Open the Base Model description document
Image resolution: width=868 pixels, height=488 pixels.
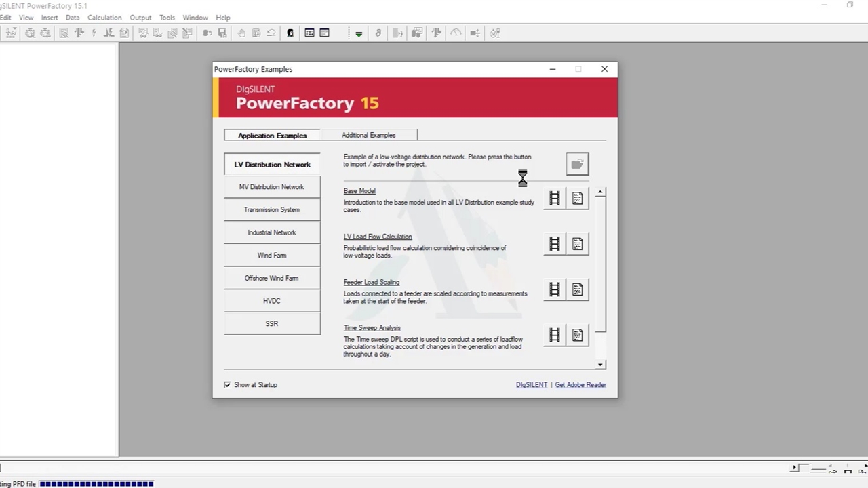tap(577, 198)
